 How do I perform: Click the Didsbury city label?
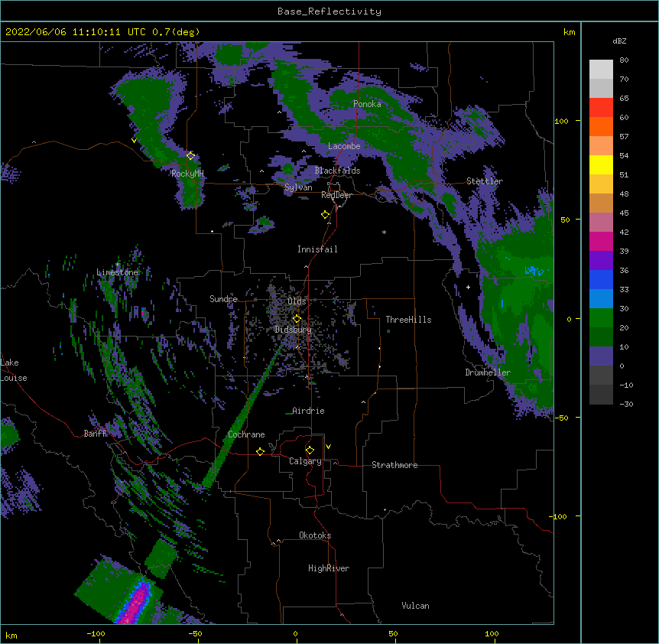tap(293, 330)
